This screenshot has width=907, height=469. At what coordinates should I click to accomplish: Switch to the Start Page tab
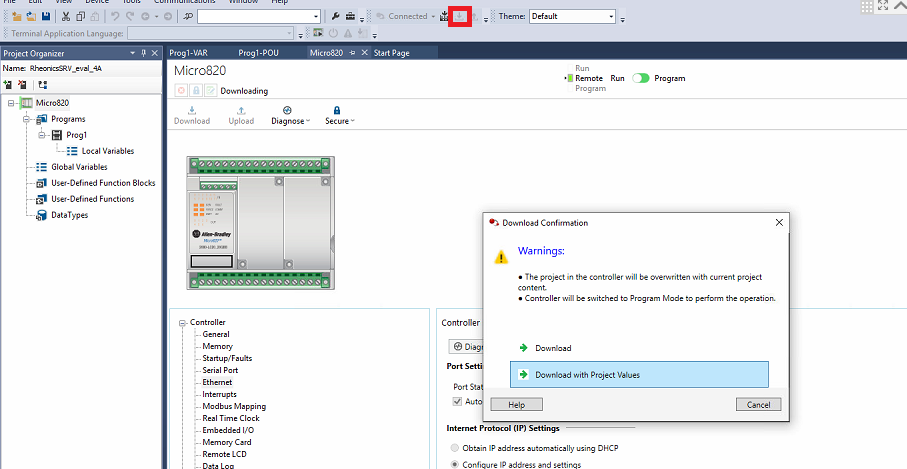tap(391, 53)
